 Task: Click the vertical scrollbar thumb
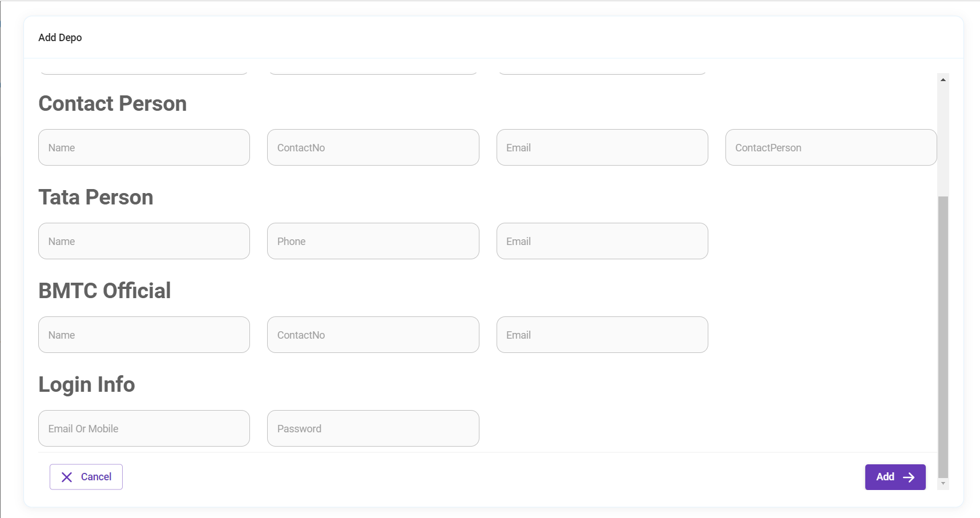pos(943,336)
